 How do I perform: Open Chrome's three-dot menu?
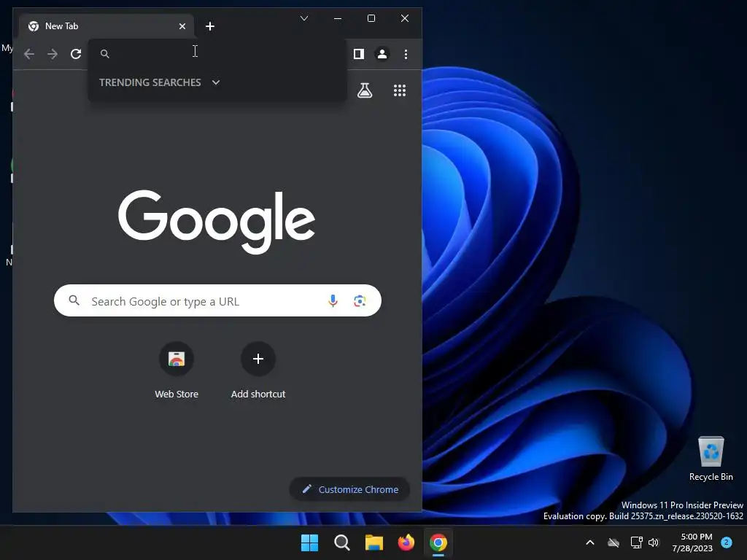point(406,54)
